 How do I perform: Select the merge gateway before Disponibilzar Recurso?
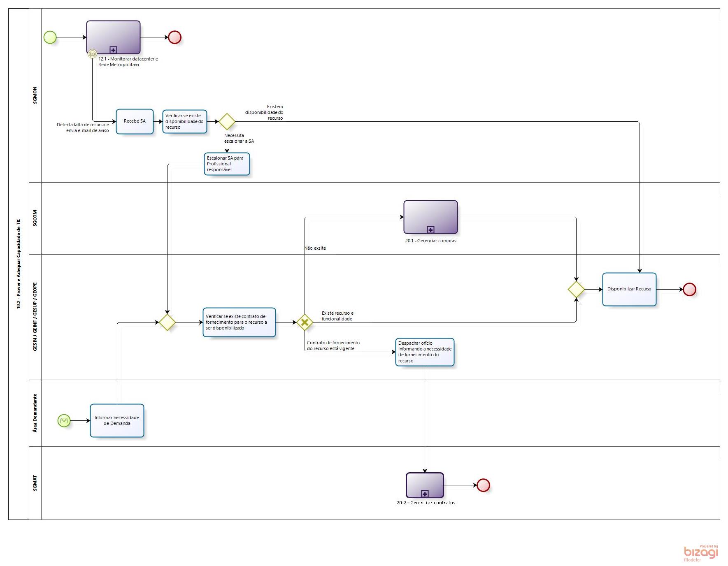576,290
